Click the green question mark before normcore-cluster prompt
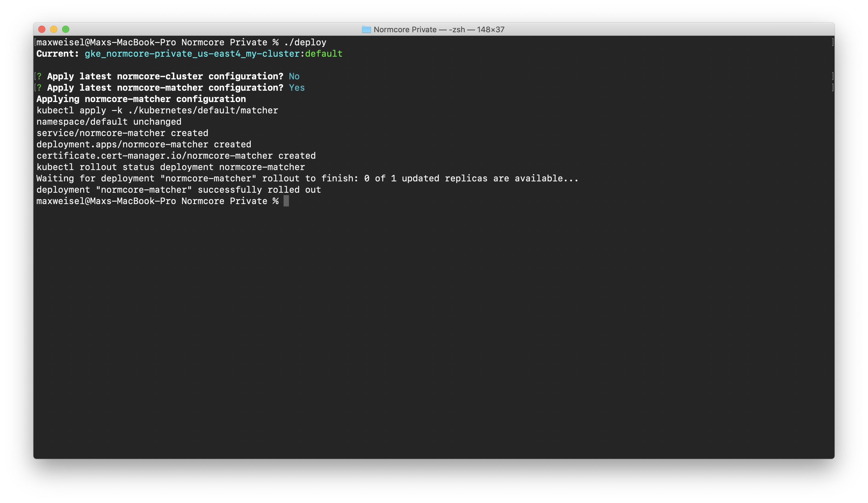 (x=39, y=76)
